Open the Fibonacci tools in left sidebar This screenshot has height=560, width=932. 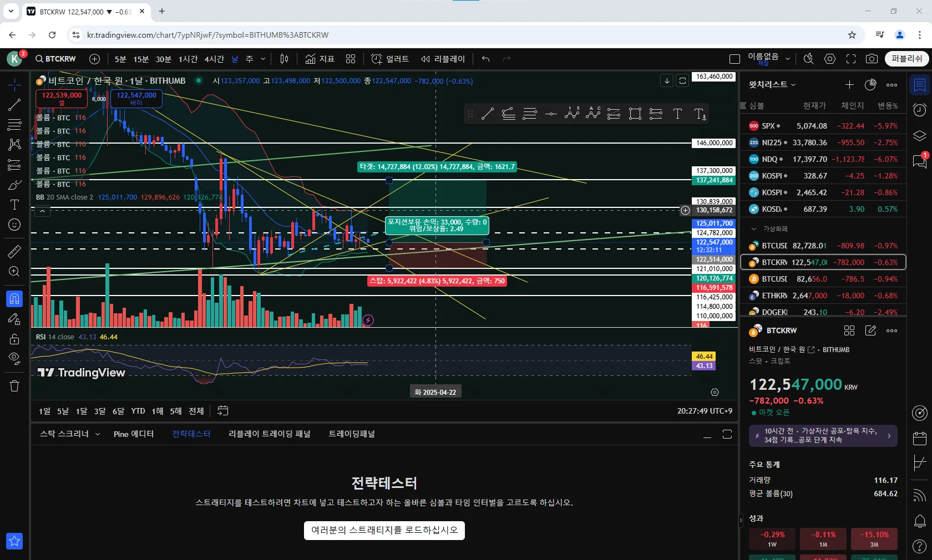(x=14, y=124)
